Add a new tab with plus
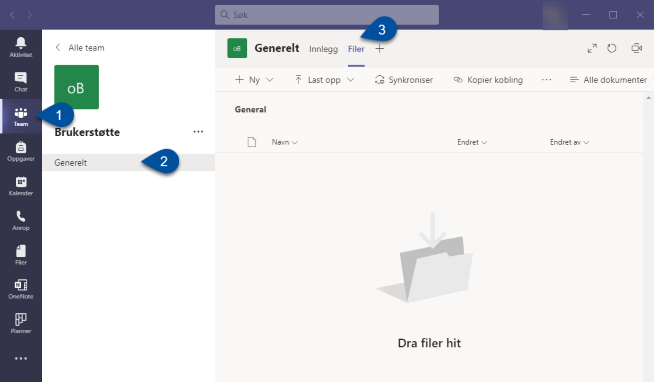The height and width of the screenshot is (382, 654). (x=380, y=49)
